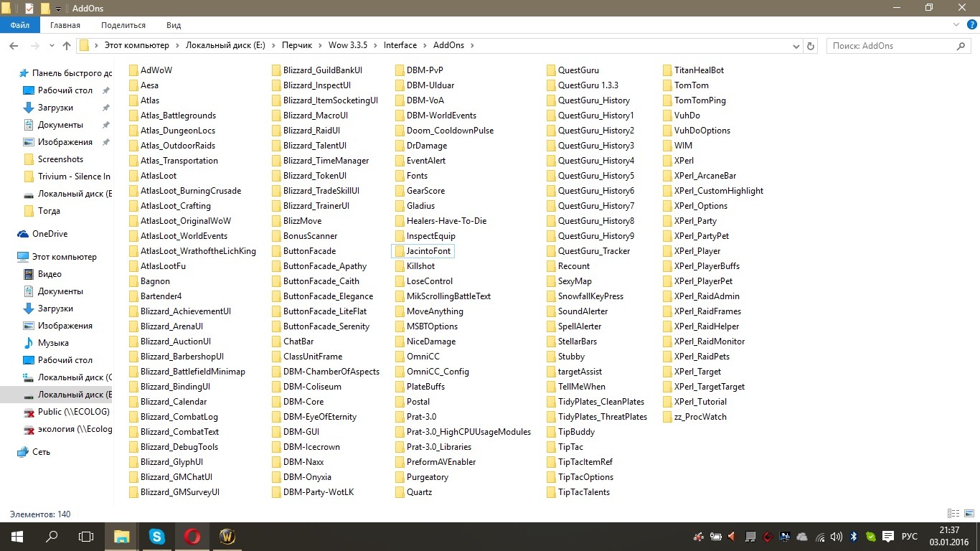Open the Вид ribbon tab
The width and height of the screenshot is (980, 551).
coord(174,25)
